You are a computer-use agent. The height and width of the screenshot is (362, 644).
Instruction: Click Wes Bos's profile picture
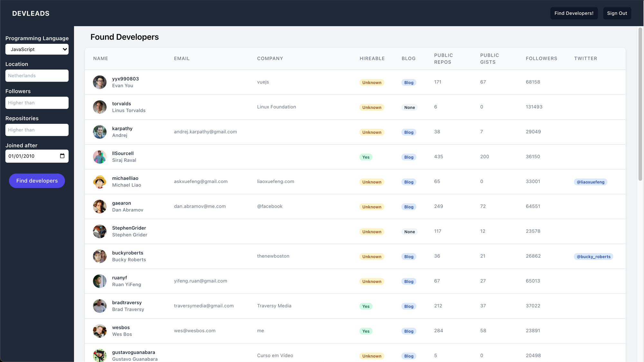coord(99,331)
